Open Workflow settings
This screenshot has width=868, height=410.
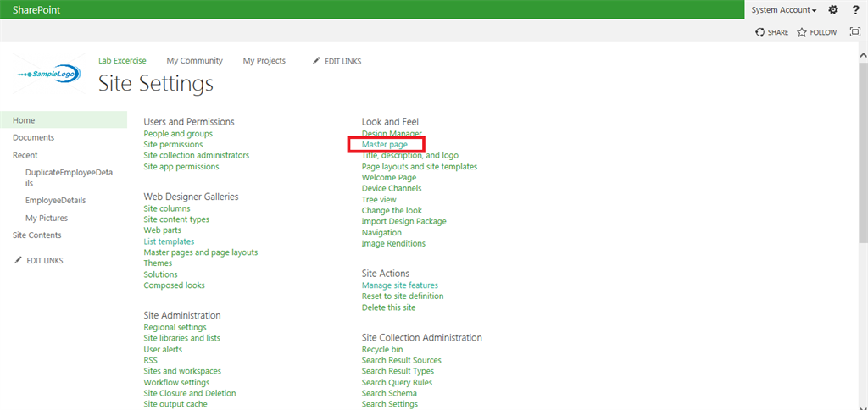tap(176, 382)
